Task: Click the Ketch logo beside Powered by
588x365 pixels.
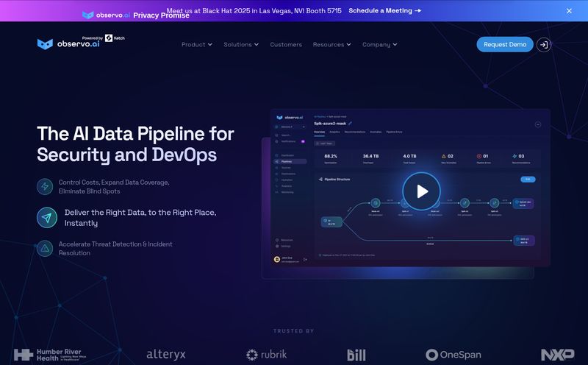Action: click(115, 38)
